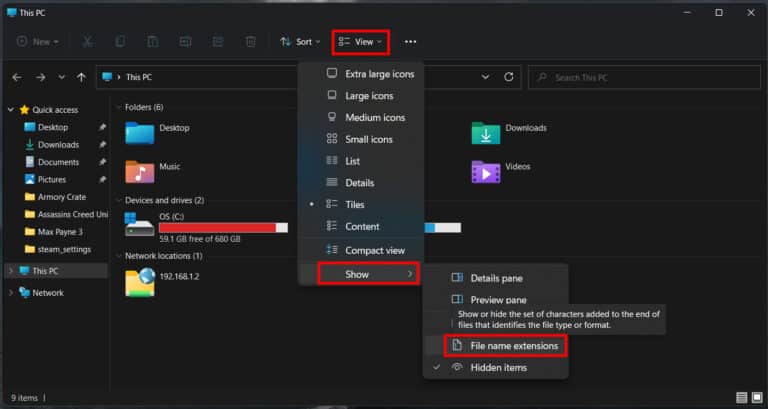The image size is (768, 409).
Task: Open the recent locations dropdown arrow
Action: point(61,77)
